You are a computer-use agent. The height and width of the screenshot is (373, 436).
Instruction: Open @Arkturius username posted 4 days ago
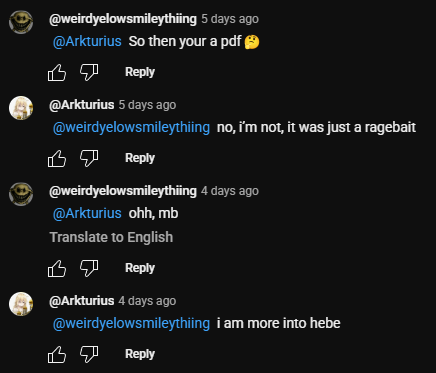tap(82, 301)
